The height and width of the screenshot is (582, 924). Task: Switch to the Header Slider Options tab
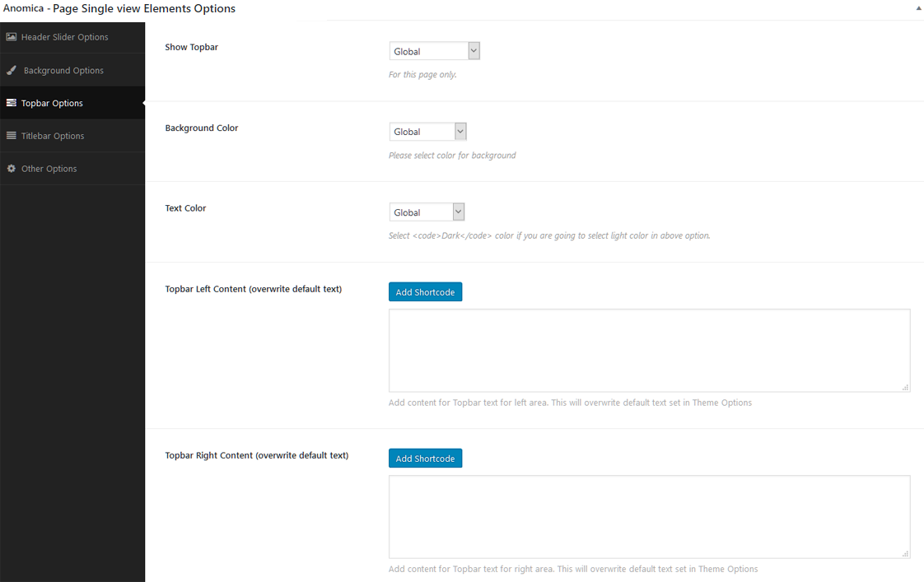pos(64,37)
